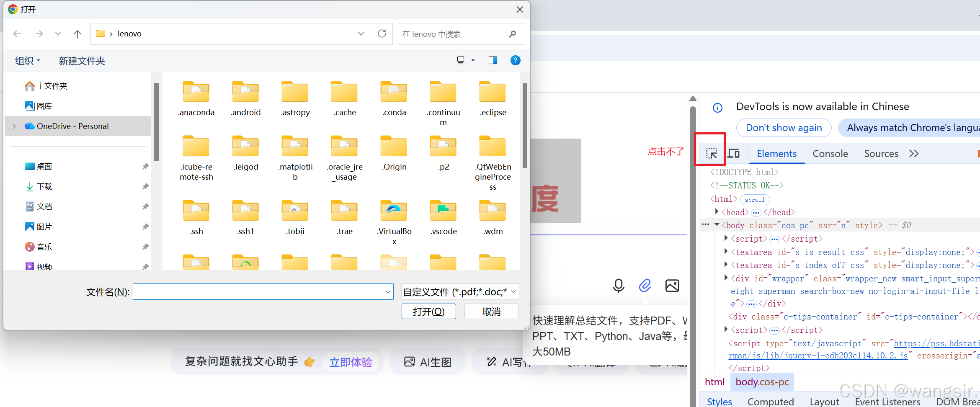Click the paperclip file upload icon
Viewport: 980px width, 407px height.
click(645, 286)
